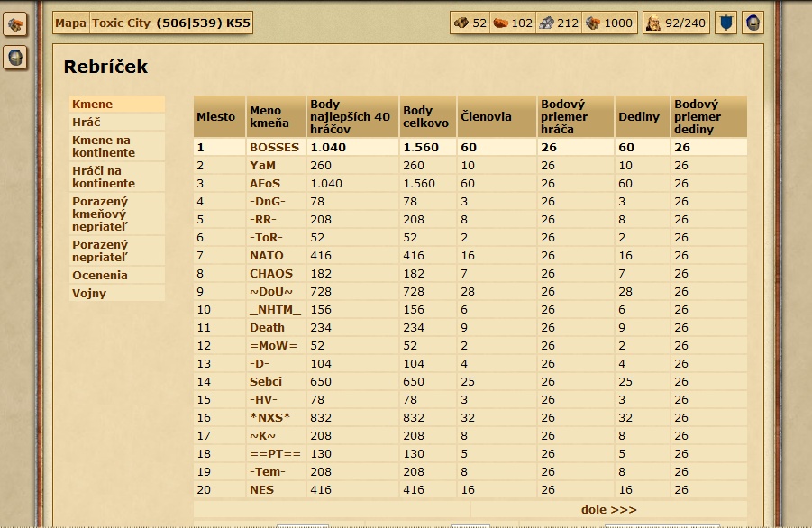Open the NATO tribe link

pos(266,255)
